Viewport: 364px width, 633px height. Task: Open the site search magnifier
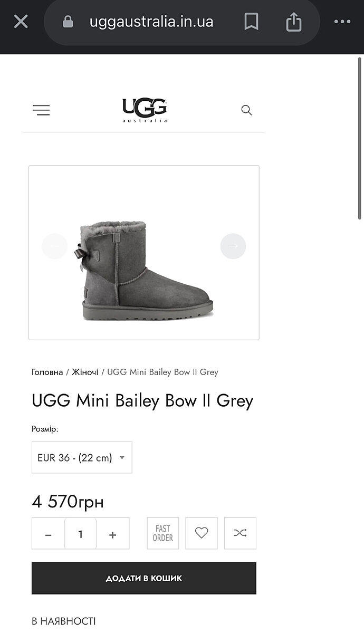[246, 110]
